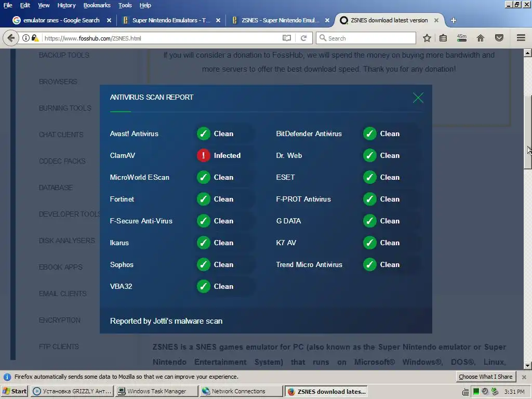Viewport: 532px width, 399px height.
Task: Click the green check for Ikarus
Action: pyautogui.click(x=204, y=243)
